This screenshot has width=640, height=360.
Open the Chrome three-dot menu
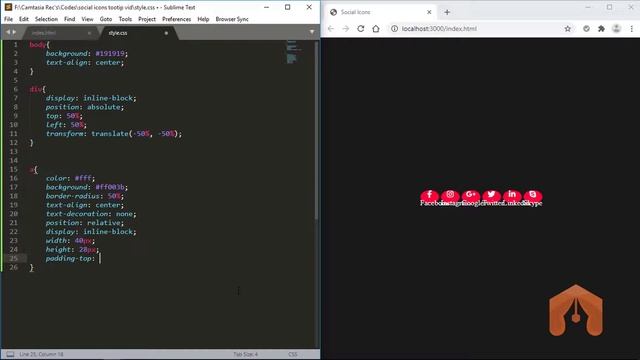point(631,29)
